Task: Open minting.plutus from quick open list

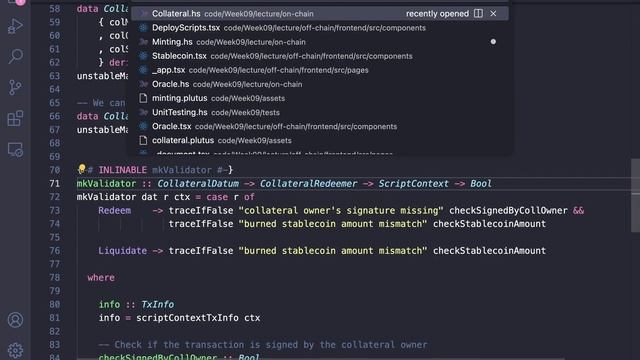Action: point(320,98)
